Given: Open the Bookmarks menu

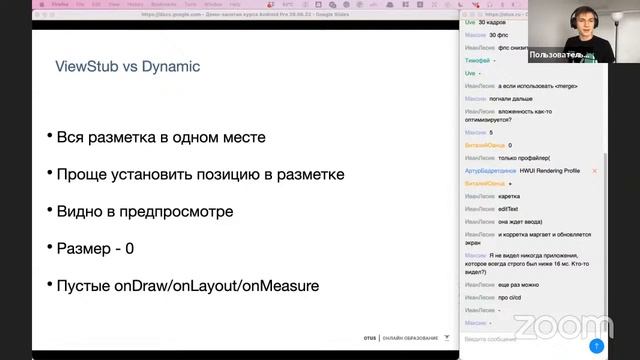Looking at the screenshot, I should click(164, 4).
